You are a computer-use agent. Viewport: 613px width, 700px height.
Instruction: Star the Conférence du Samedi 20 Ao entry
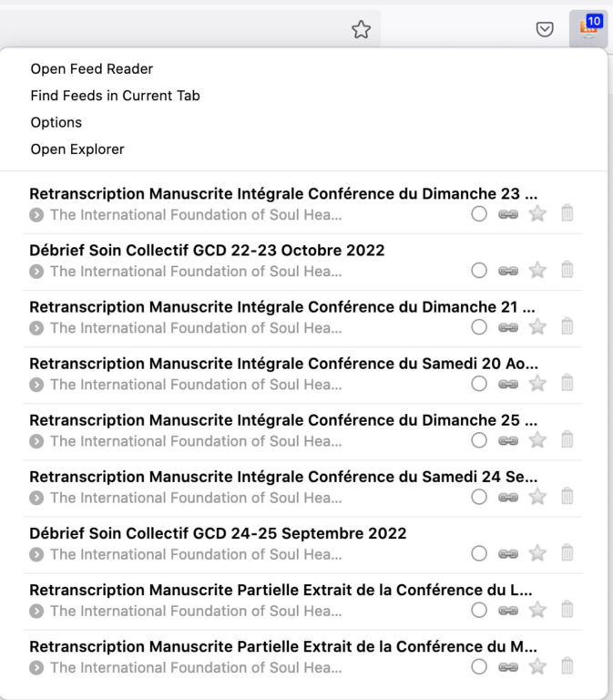pyautogui.click(x=537, y=384)
